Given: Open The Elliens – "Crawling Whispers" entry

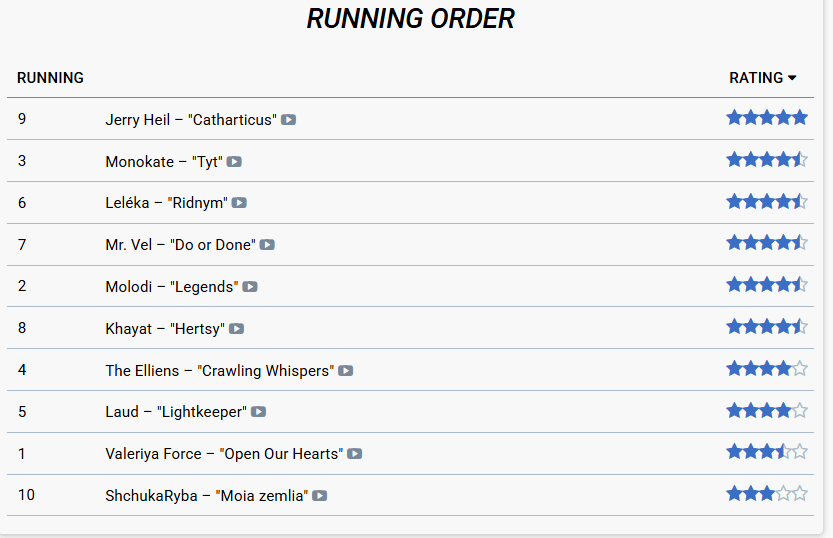Looking at the screenshot, I should 219,371.
